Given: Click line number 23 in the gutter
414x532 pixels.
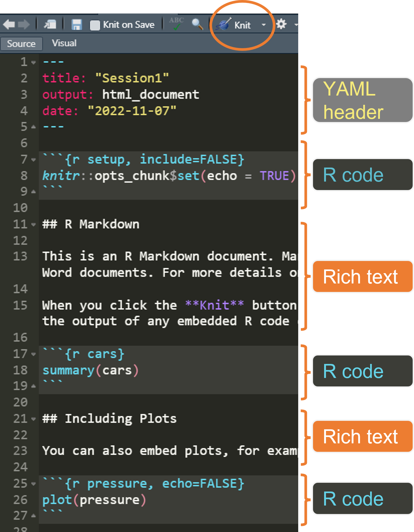Looking at the screenshot, I should coord(20,451).
